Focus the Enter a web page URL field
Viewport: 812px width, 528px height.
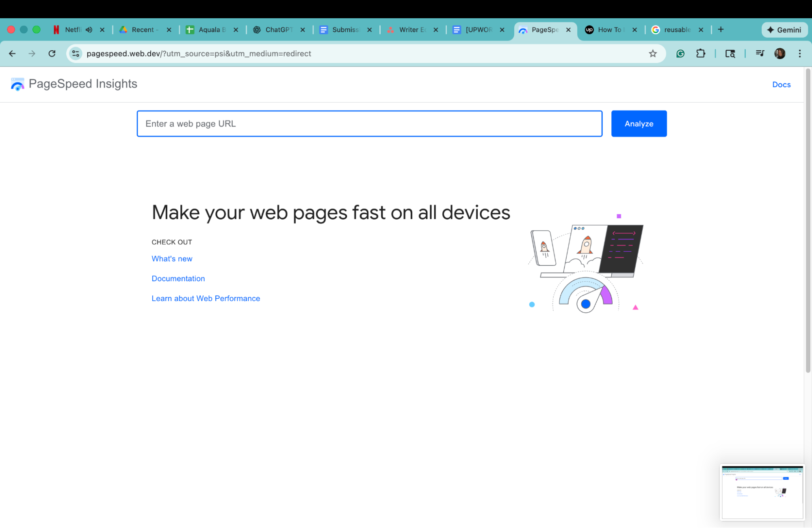click(x=369, y=124)
